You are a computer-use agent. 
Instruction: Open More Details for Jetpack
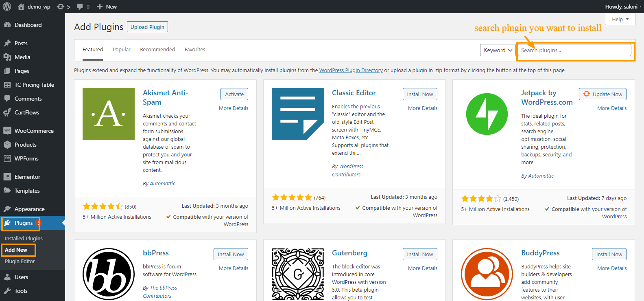point(612,108)
